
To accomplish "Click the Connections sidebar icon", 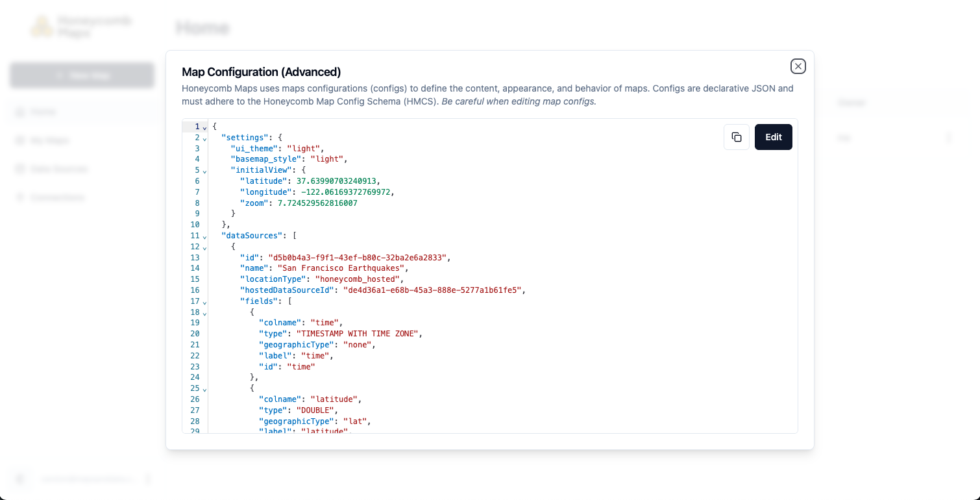I will [x=19, y=197].
